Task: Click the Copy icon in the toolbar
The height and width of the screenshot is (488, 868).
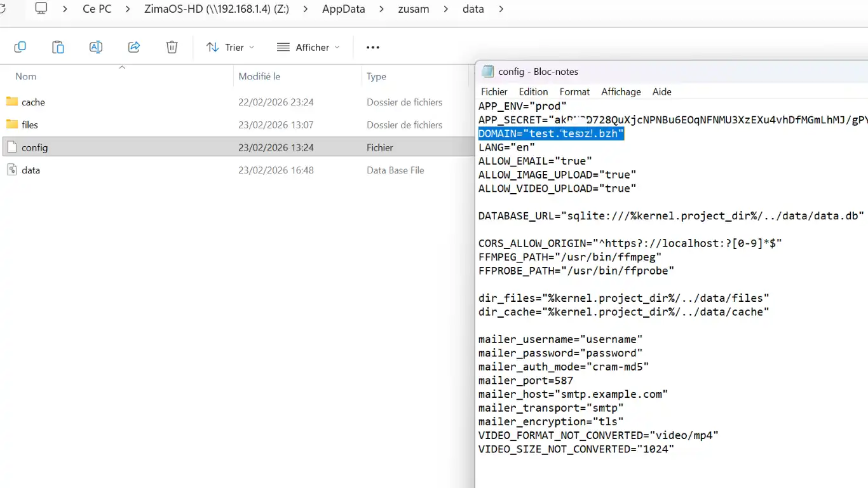Action: (x=20, y=47)
